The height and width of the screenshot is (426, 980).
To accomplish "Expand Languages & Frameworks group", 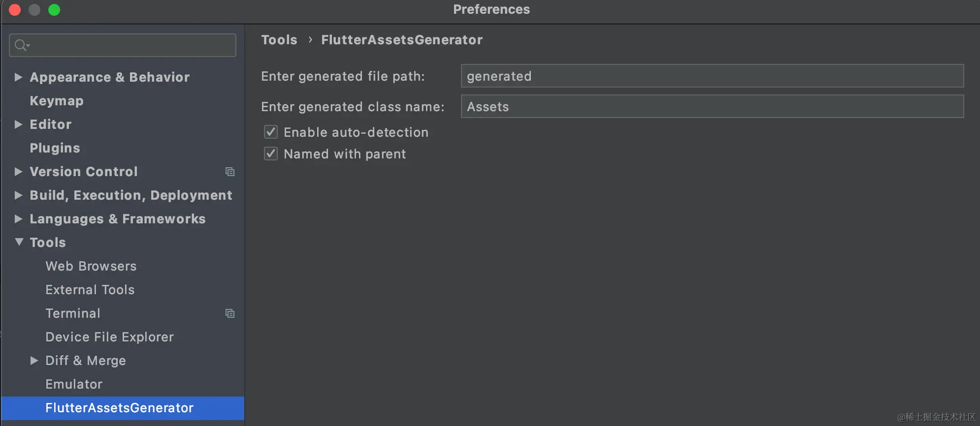I will click(x=19, y=219).
